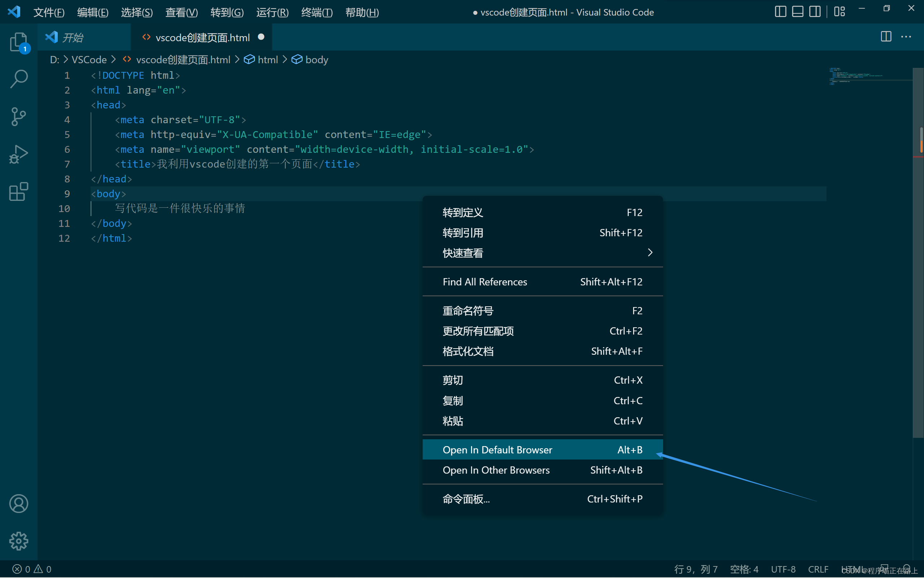Choose 重命名符号 in context menu

point(542,311)
